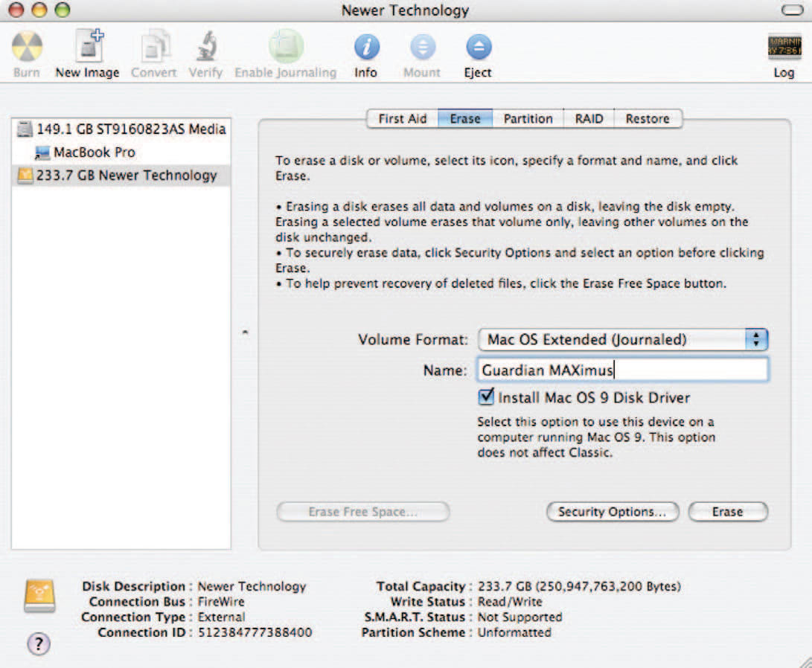
Task: Toggle Install Mac OS 9 Disk Driver
Action: click(x=486, y=397)
